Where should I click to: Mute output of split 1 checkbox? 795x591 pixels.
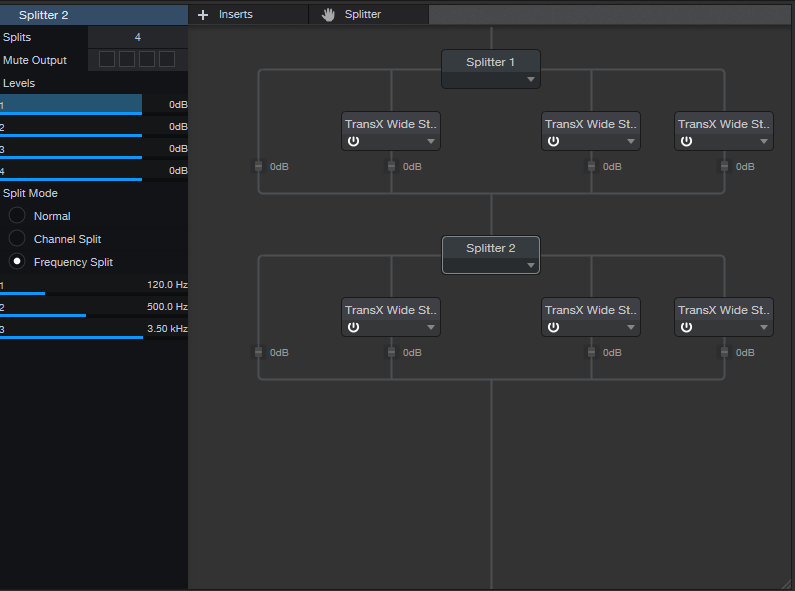(106, 59)
